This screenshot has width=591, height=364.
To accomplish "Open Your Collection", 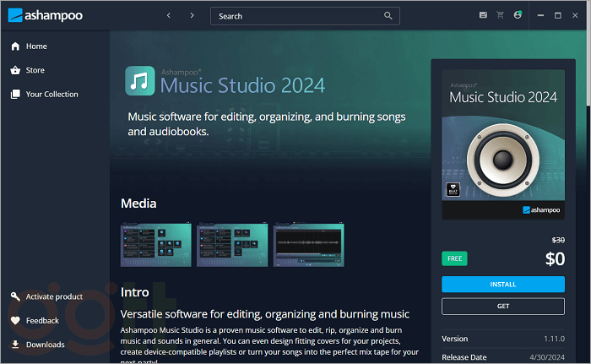I will [52, 95].
